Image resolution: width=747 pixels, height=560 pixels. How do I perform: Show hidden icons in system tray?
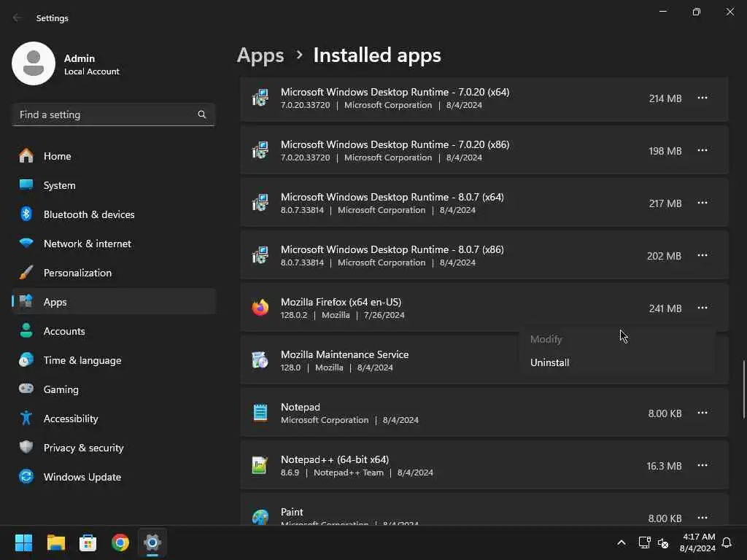(621, 542)
